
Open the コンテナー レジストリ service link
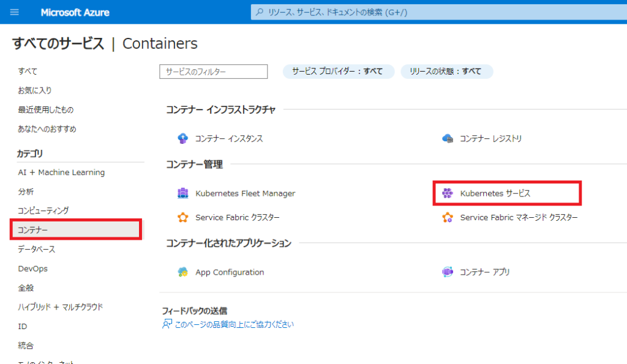tap(490, 139)
